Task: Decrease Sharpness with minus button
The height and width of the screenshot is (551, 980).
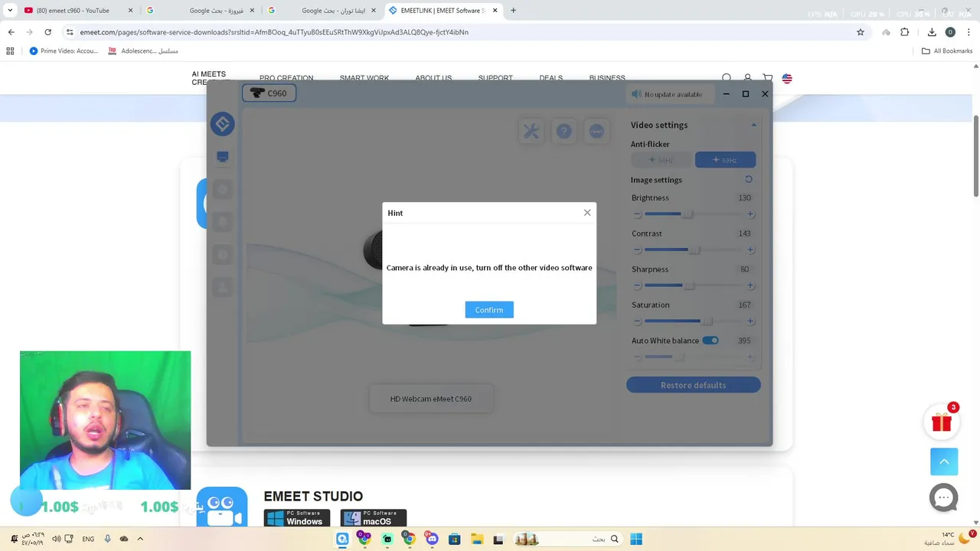Action: pos(637,285)
